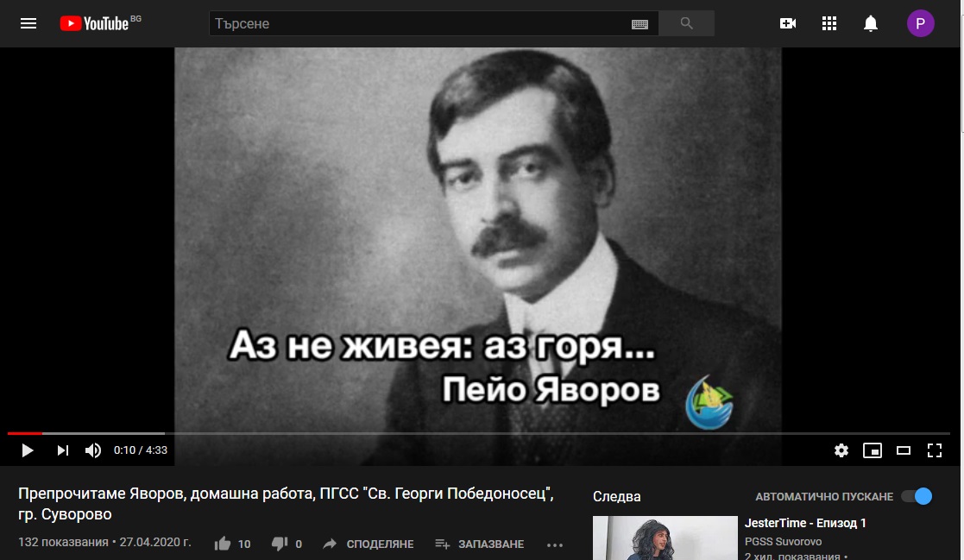The width and height of the screenshot is (964, 560).
Task: Open the on-screen keyboard in search
Action: click(640, 24)
